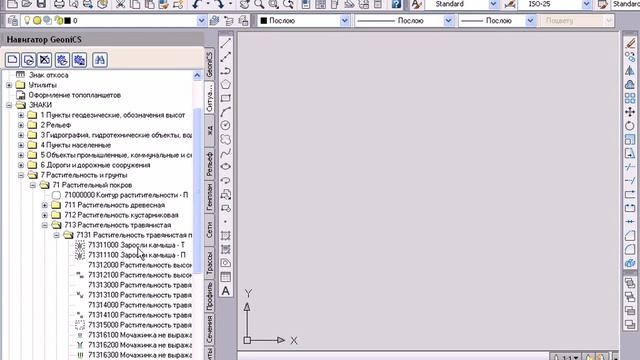Select Знак откоса item

[49, 75]
